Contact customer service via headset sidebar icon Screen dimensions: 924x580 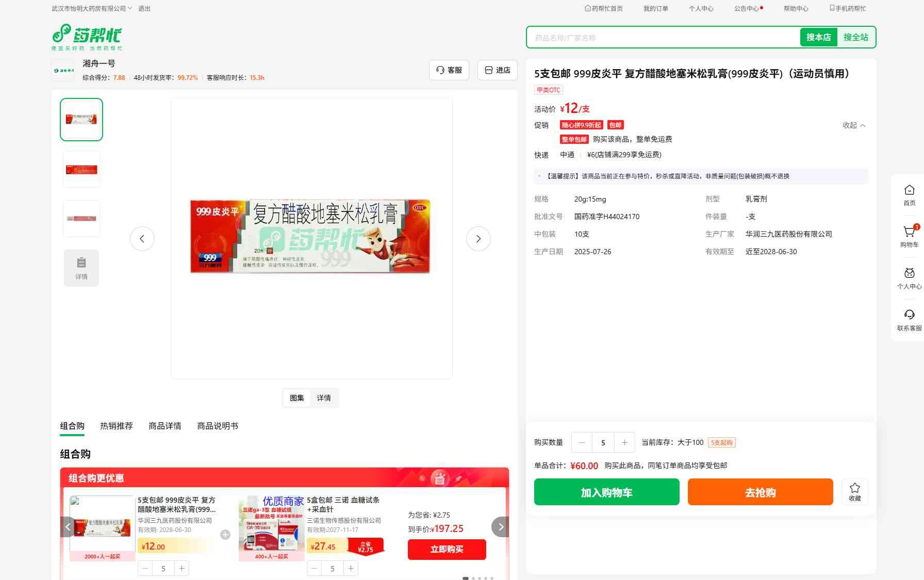coord(909,316)
